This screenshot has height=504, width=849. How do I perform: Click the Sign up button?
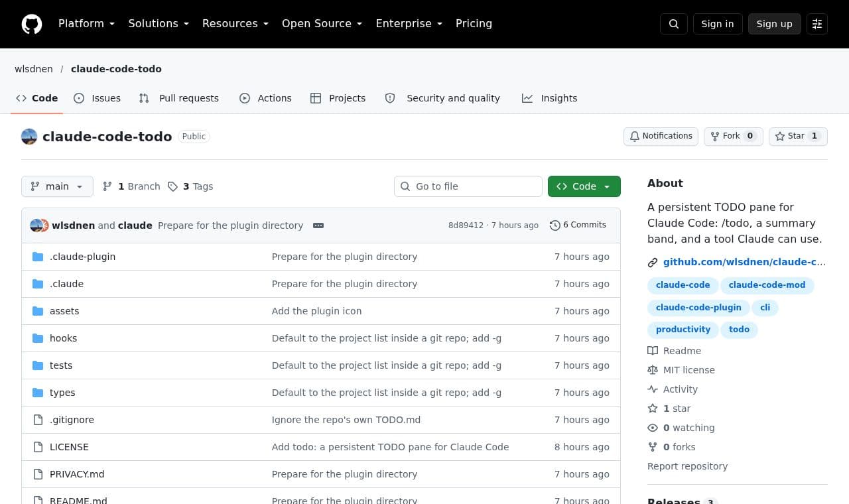coord(775,24)
